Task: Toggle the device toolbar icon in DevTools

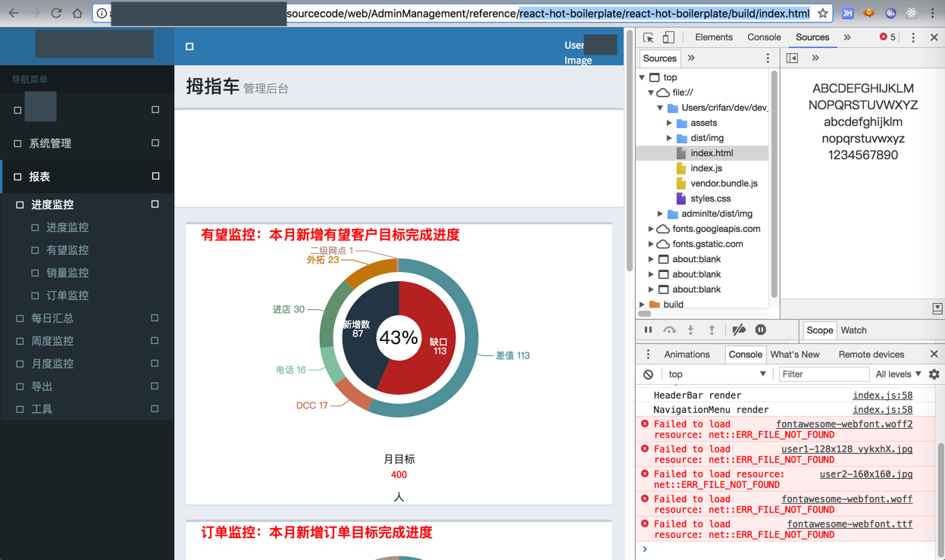Action: tap(668, 37)
